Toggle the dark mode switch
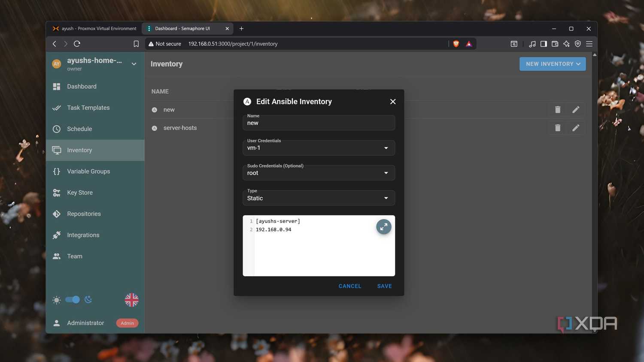644x362 pixels. [73, 300]
